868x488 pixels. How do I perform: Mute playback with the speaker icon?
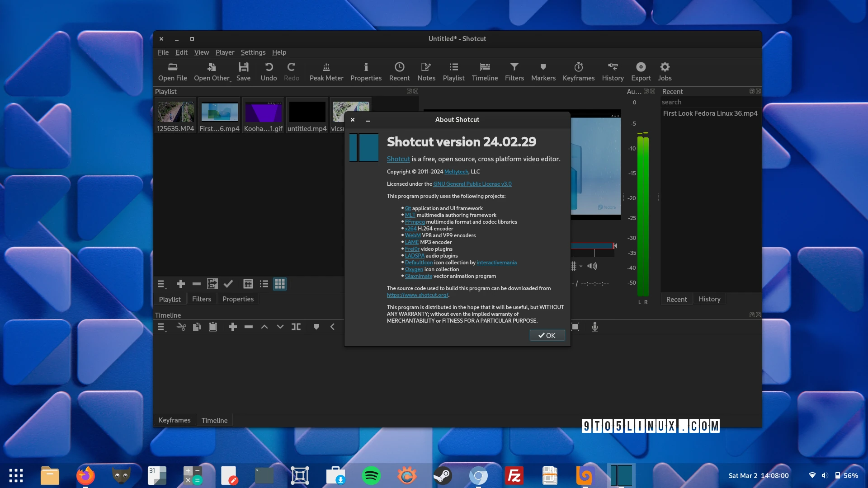[x=593, y=266]
